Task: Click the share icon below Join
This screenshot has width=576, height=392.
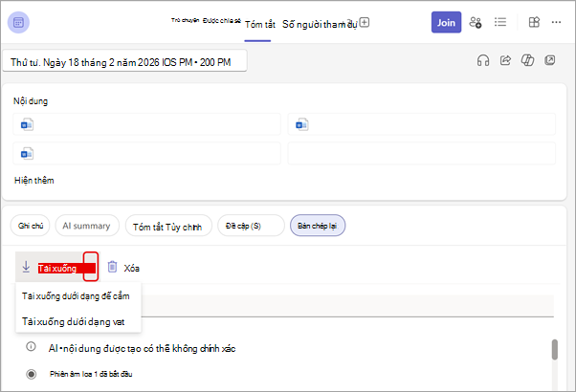Action: 505,60
